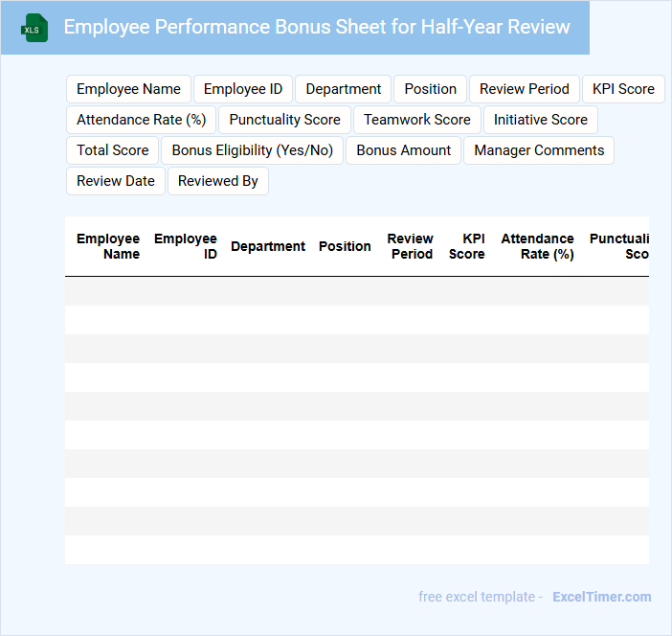Viewport: 672px width, 636px height.
Task: Select the Reviewed By tag
Action: pos(218,181)
